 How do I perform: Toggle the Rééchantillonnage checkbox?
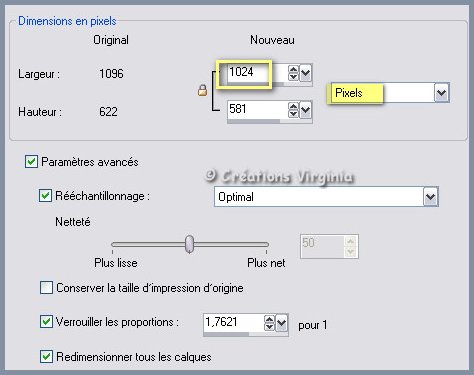click(x=45, y=196)
